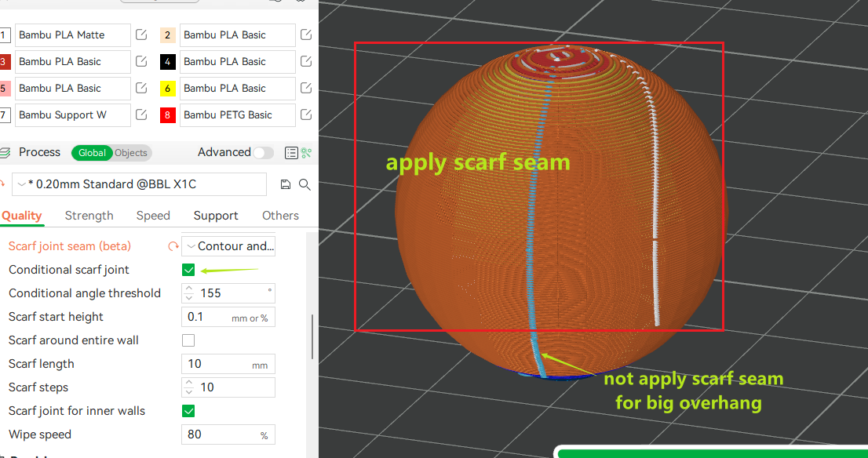Edit filament 8 Bambu PETG Basic preset
Viewport: 868px width, 458px height.
(306, 114)
